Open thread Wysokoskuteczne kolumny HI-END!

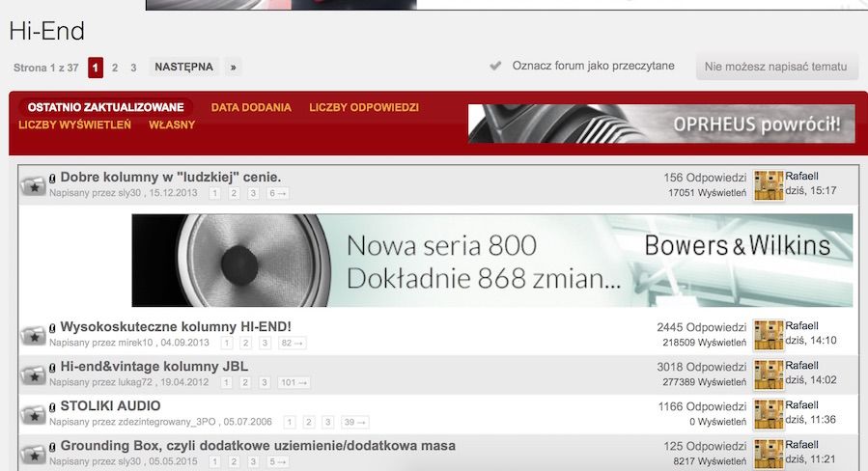click(176, 326)
